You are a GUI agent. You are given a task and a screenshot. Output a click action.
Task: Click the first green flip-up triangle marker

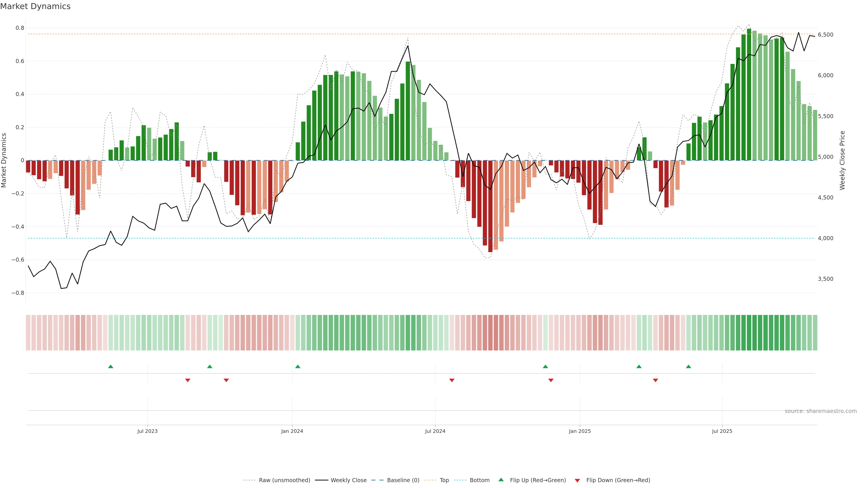[111, 366]
